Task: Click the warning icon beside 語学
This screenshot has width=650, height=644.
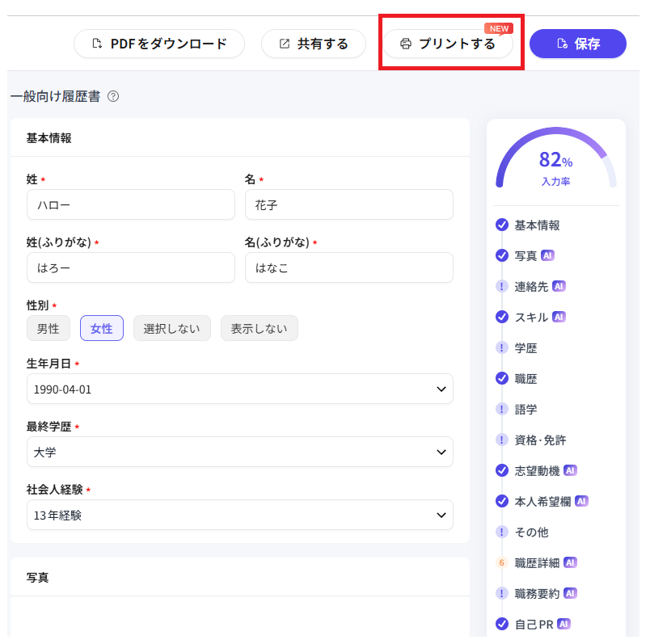Action: click(x=501, y=409)
